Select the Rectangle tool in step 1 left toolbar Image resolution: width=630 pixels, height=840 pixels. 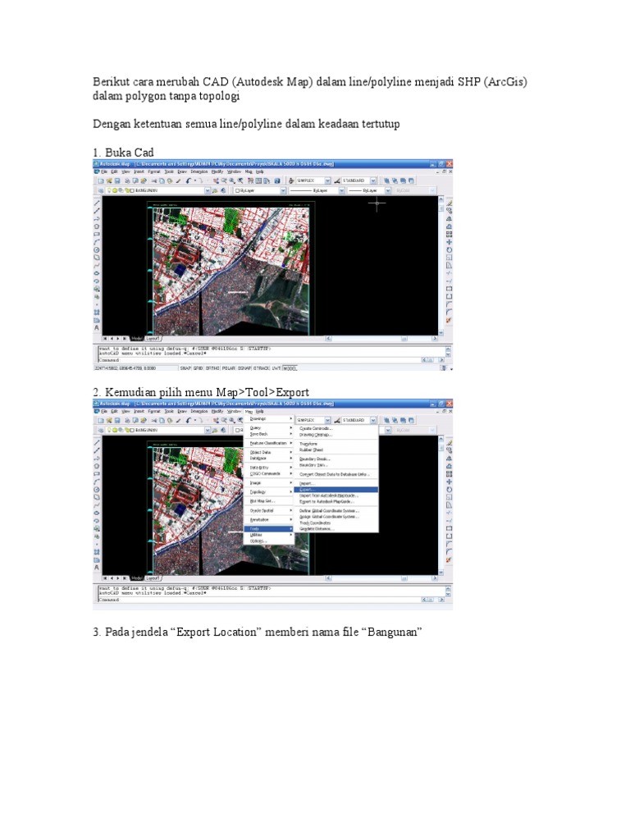click(97, 234)
